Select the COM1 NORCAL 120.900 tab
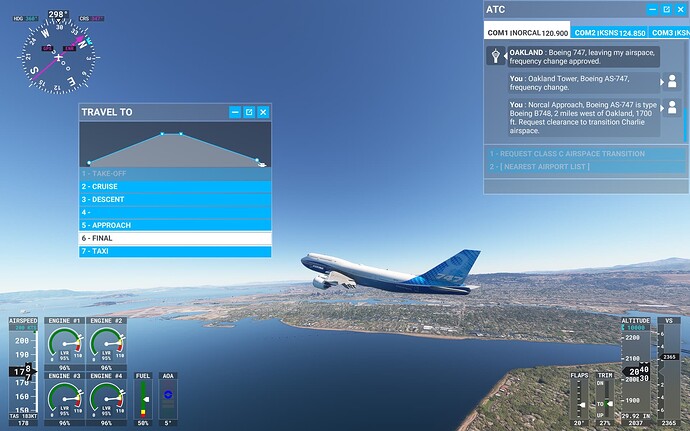Viewport: 690px width, 431px height. (527, 33)
